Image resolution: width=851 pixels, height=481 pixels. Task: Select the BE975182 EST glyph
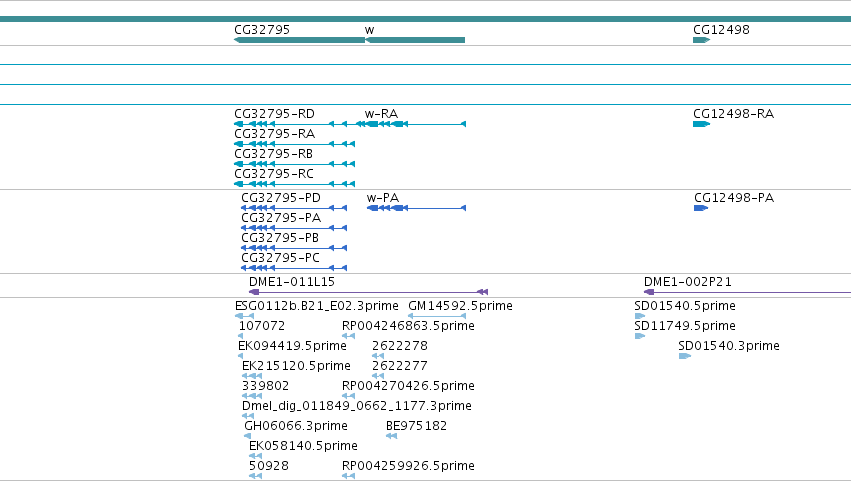[x=391, y=436]
